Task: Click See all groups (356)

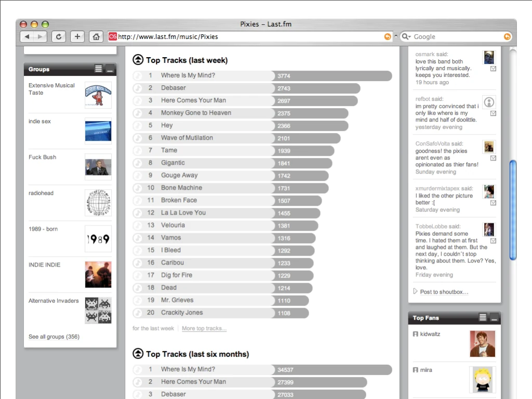Action: point(54,337)
